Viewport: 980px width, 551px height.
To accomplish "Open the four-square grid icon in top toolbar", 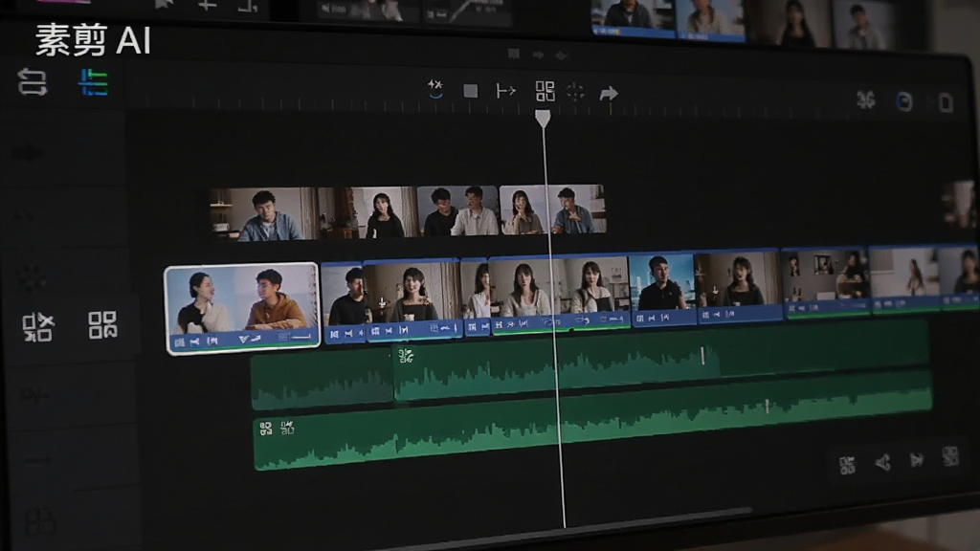I will pos(545,91).
